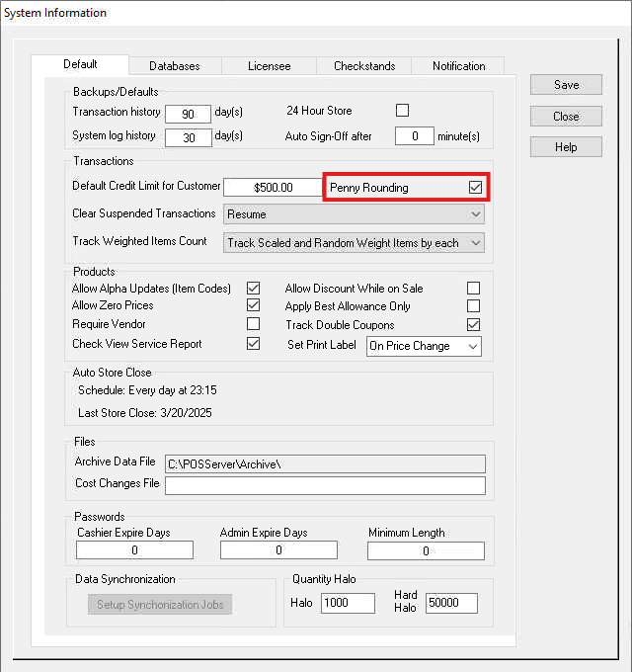Viewport: 632px width, 672px height.
Task: Disable the Penny Rounding checkbox
Action: point(475,187)
